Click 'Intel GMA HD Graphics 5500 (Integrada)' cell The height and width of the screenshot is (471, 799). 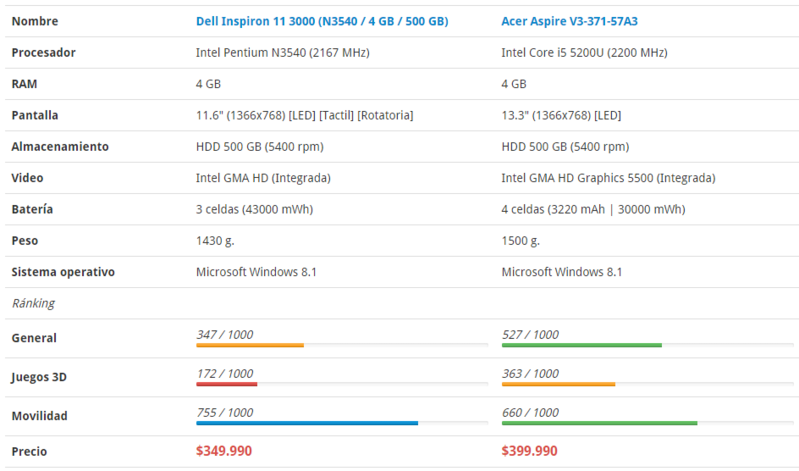(x=608, y=178)
